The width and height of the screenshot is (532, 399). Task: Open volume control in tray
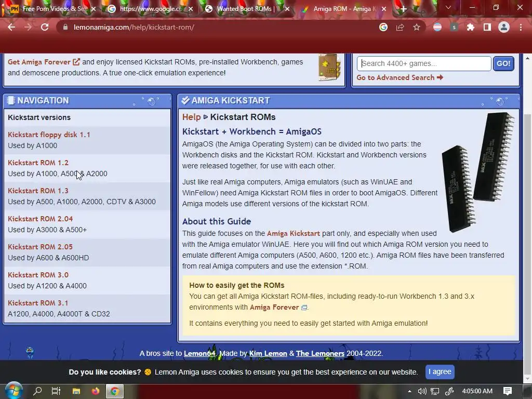[x=422, y=391]
